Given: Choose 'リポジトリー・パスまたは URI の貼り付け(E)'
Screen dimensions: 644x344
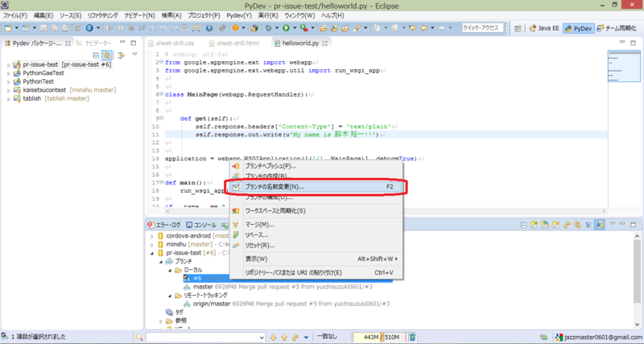Looking at the screenshot, I should 316,272.
